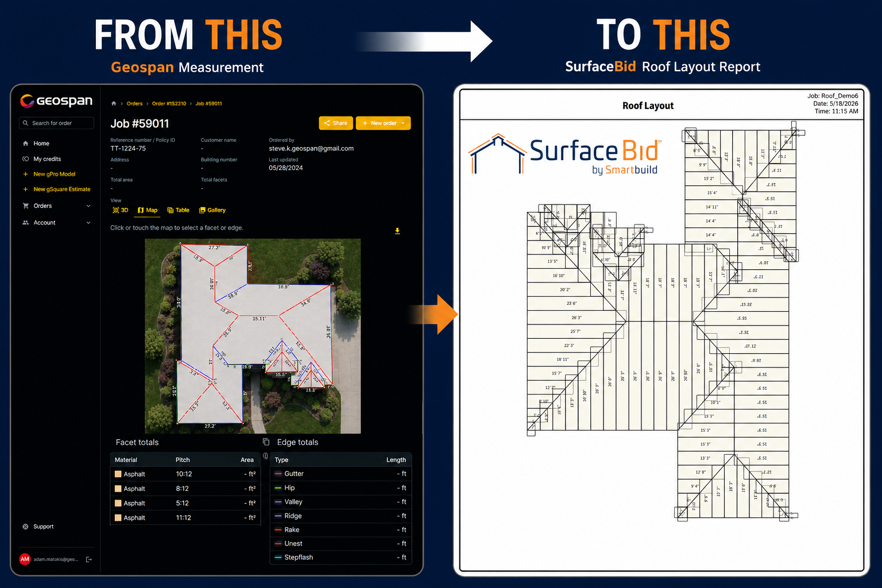Click the copy icon beside Edge totals

(x=266, y=442)
